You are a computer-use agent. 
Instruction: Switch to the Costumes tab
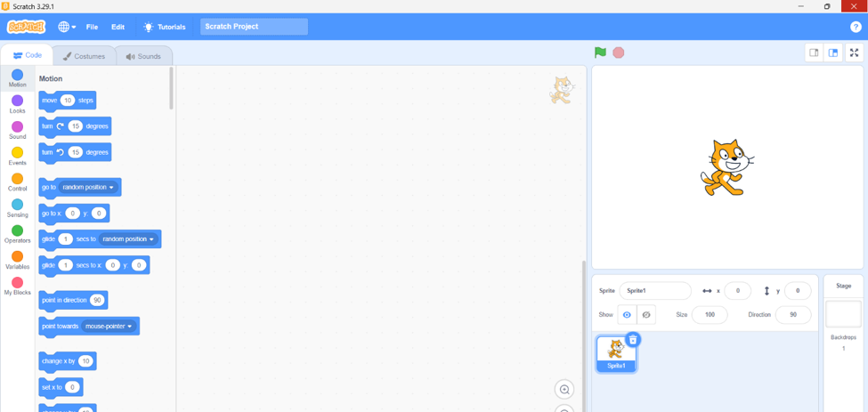[85, 56]
